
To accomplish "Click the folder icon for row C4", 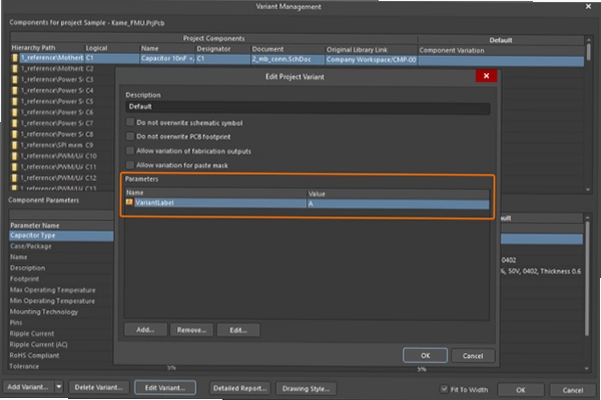I will pyautogui.click(x=15, y=90).
